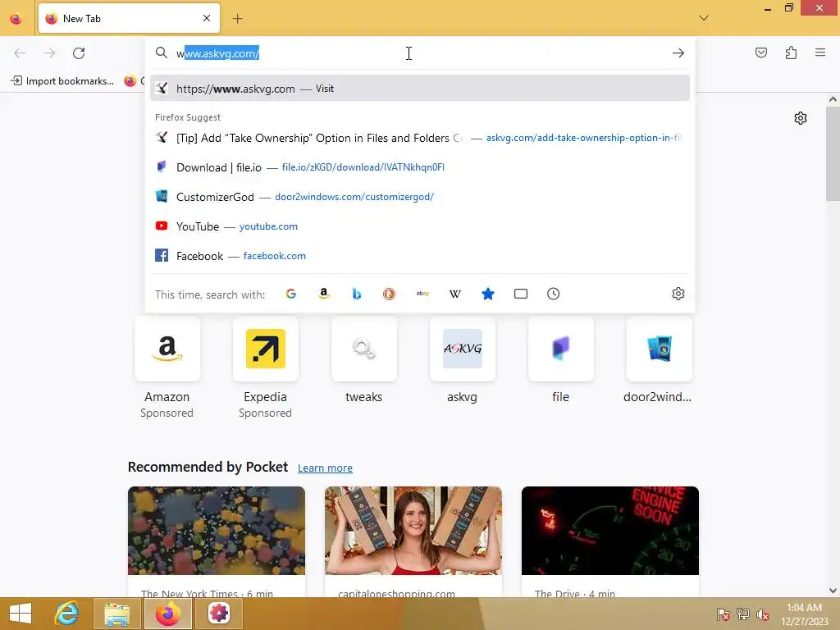Reload the current page
This screenshot has width=840, height=630.
(x=79, y=53)
